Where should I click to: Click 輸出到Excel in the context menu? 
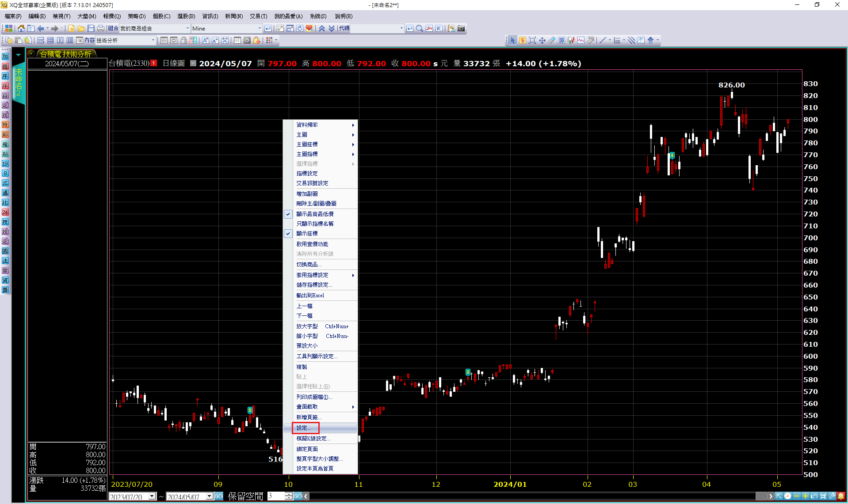[310, 295]
